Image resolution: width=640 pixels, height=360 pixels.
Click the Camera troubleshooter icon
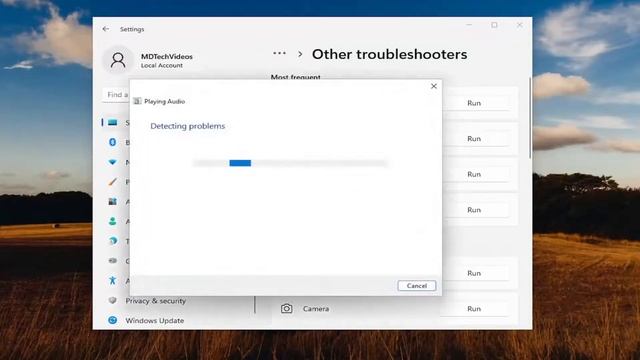[x=287, y=309]
